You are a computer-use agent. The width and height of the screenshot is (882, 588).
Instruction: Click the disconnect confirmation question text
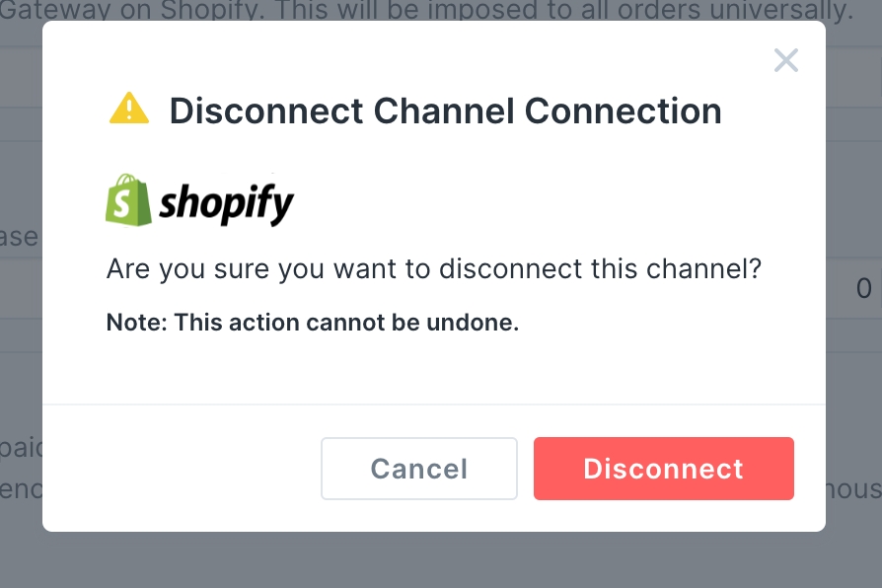[433, 268]
